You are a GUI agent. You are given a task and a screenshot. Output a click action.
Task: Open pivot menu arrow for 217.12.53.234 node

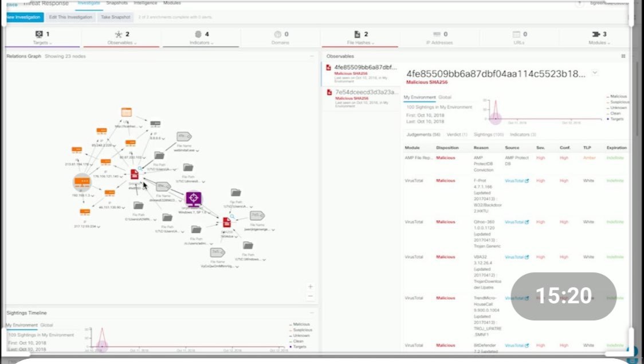click(99, 227)
